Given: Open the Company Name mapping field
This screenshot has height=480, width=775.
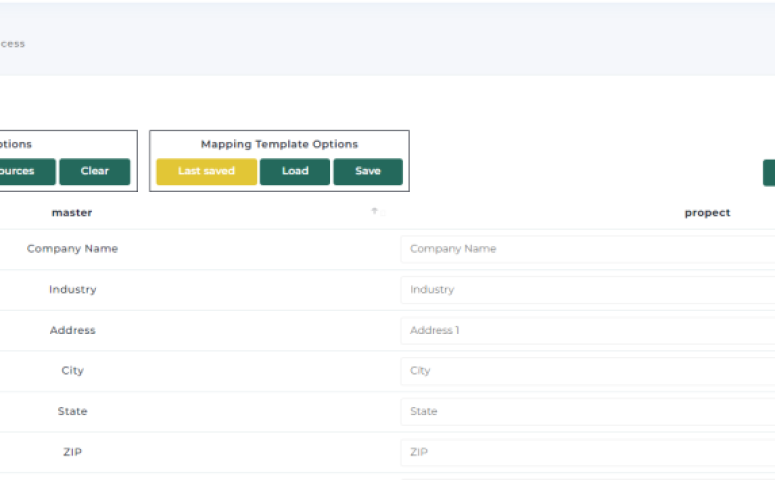Looking at the screenshot, I should click(587, 249).
